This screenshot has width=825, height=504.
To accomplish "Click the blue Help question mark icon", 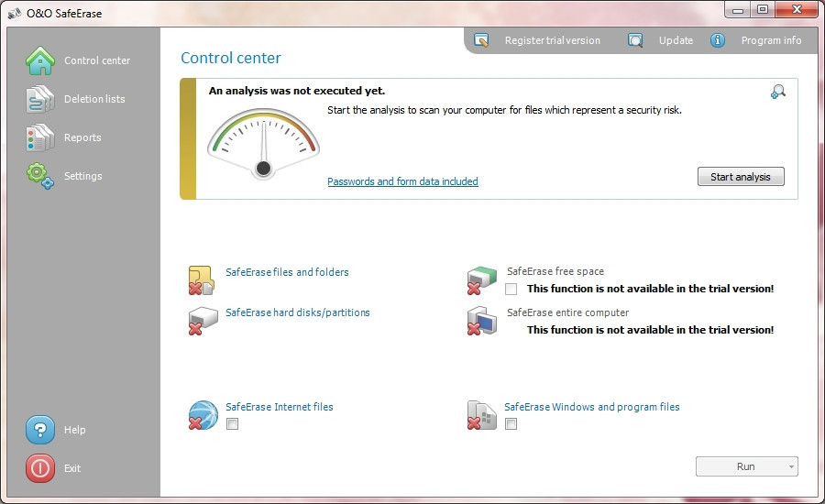I will tap(40, 430).
